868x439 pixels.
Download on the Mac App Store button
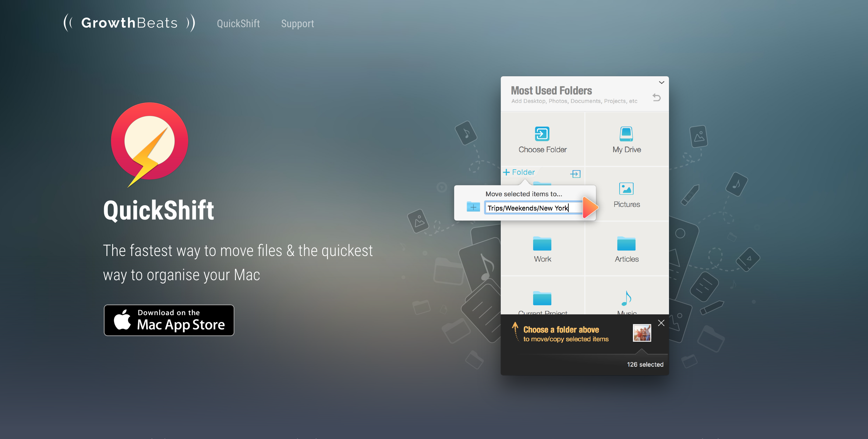pos(169,320)
